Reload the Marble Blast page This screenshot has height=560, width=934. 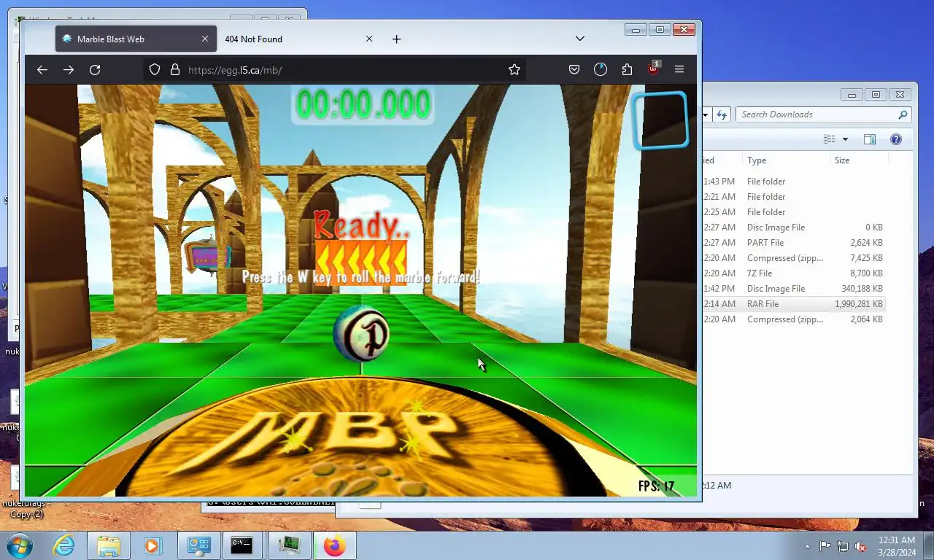click(95, 69)
